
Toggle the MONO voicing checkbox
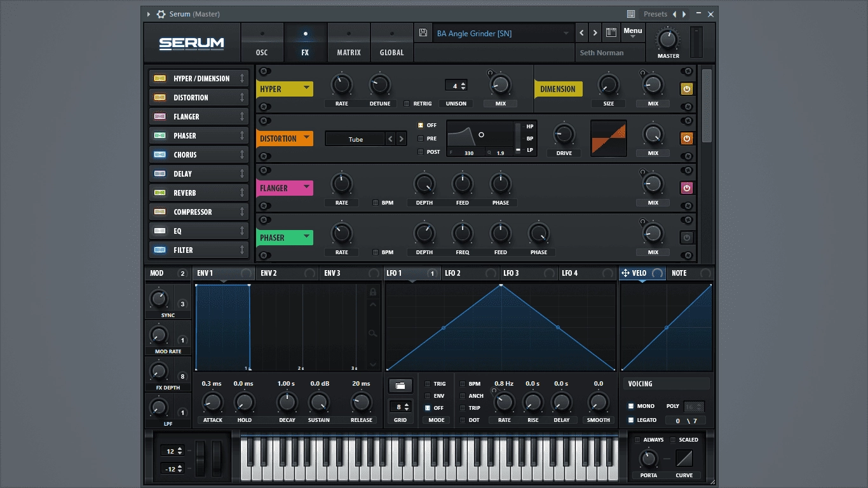pyautogui.click(x=631, y=406)
